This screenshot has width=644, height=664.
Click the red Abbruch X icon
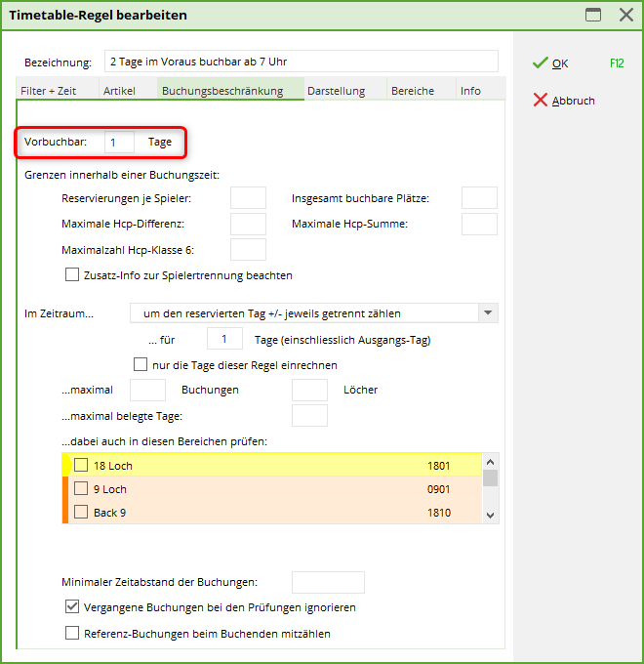[x=540, y=100]
